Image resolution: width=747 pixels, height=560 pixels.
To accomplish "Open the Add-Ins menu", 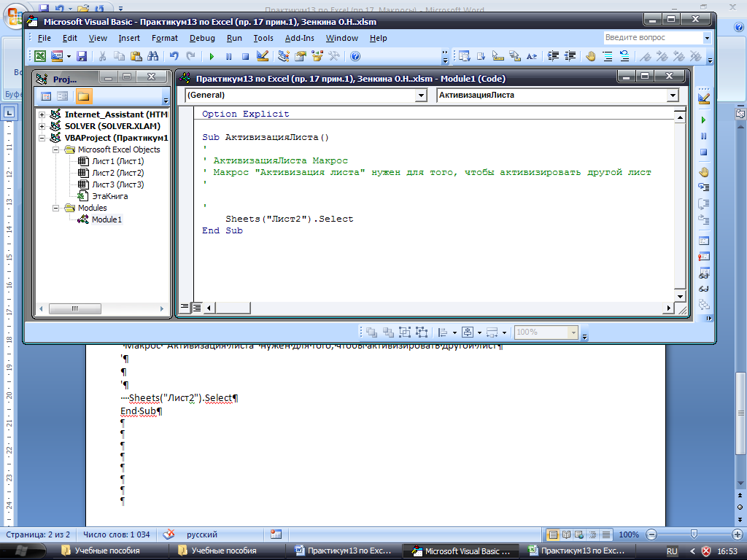I will coord(299,38).
